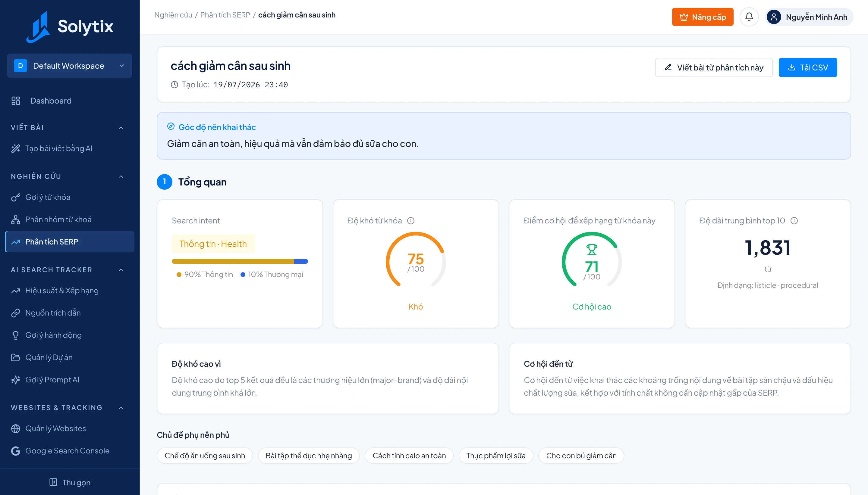The height and width of the screenshot is (495, 868).
Task: Click the Solytix logo
Action: pyautogui.click(x=70, y=26)
